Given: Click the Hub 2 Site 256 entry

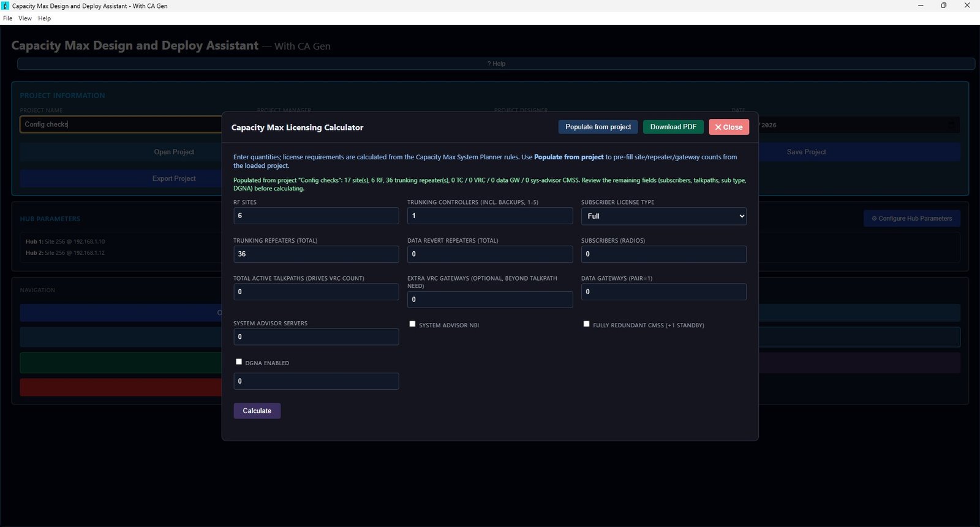Looking at the screenshot, I should click(x=66, y=252).
